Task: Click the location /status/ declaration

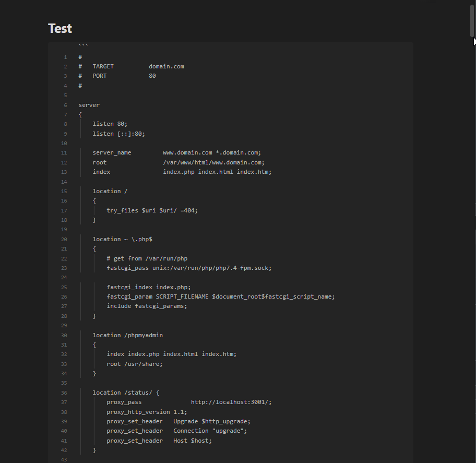Action: [125, 392]
